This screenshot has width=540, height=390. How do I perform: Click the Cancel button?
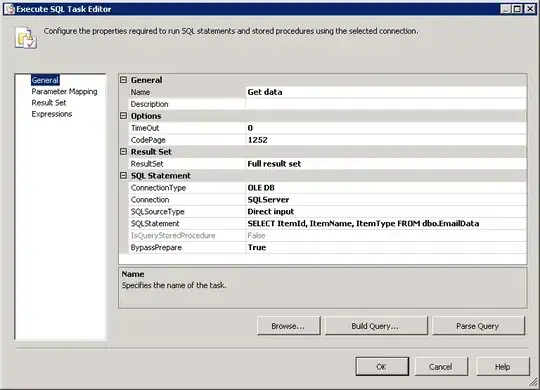point(441,367)
